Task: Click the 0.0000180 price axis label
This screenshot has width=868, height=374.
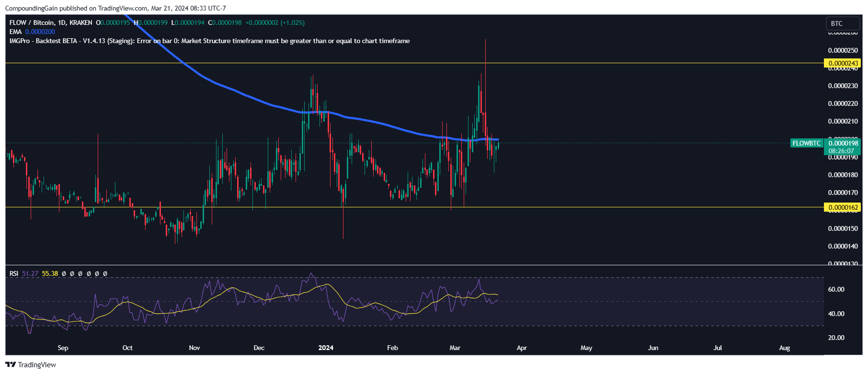Action: pos(843,175)
